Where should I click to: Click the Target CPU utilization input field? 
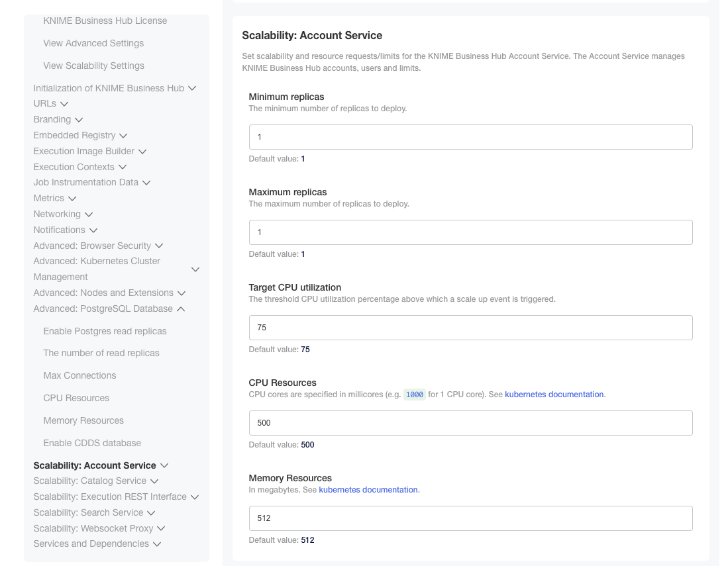point(470,327)
